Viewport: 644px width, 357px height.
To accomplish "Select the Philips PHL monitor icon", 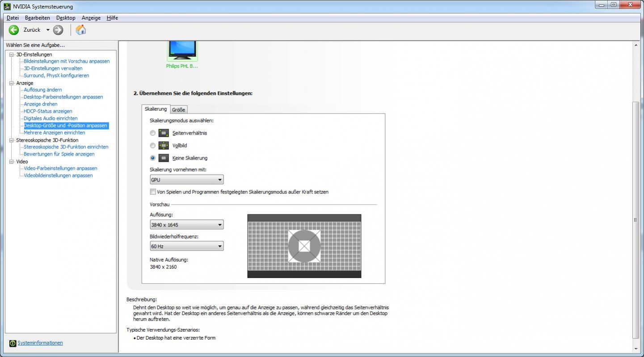I will pyautogui.click(x=182, y=50).
